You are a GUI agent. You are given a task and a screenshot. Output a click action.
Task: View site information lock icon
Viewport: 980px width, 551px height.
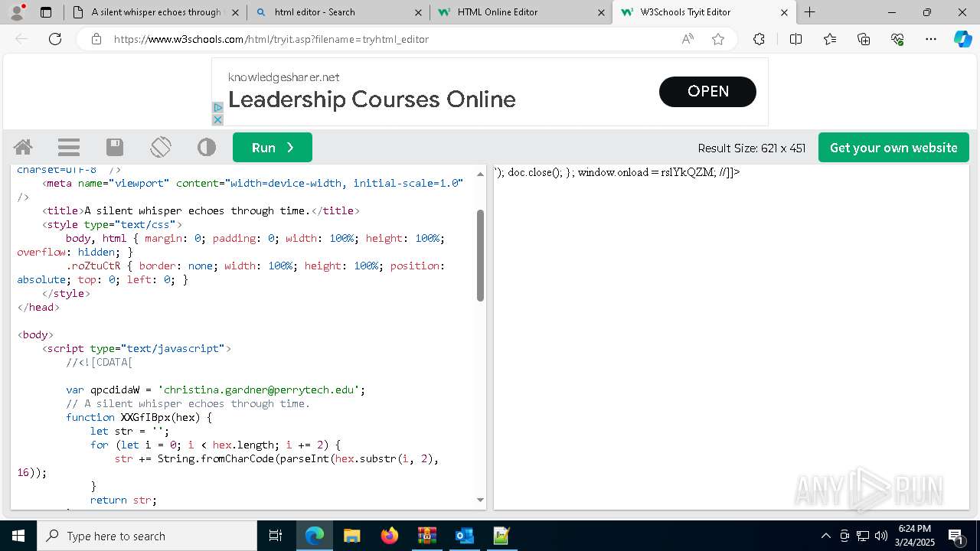click(96, 39)
